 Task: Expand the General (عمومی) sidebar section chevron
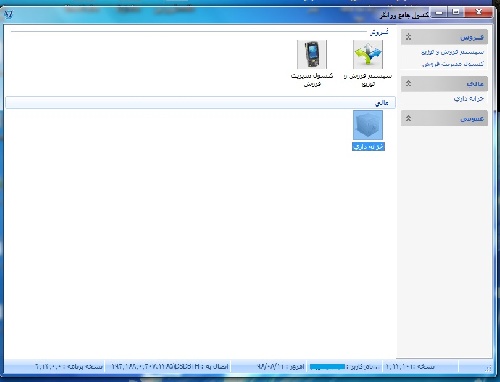pyautogui.click(x=409, y=118)
